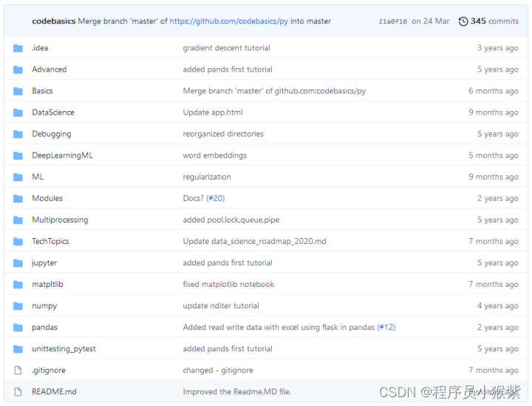Click the folder icon next to .idea
The height and width of the screenshot is (406, 532).
tap(18, 48)
